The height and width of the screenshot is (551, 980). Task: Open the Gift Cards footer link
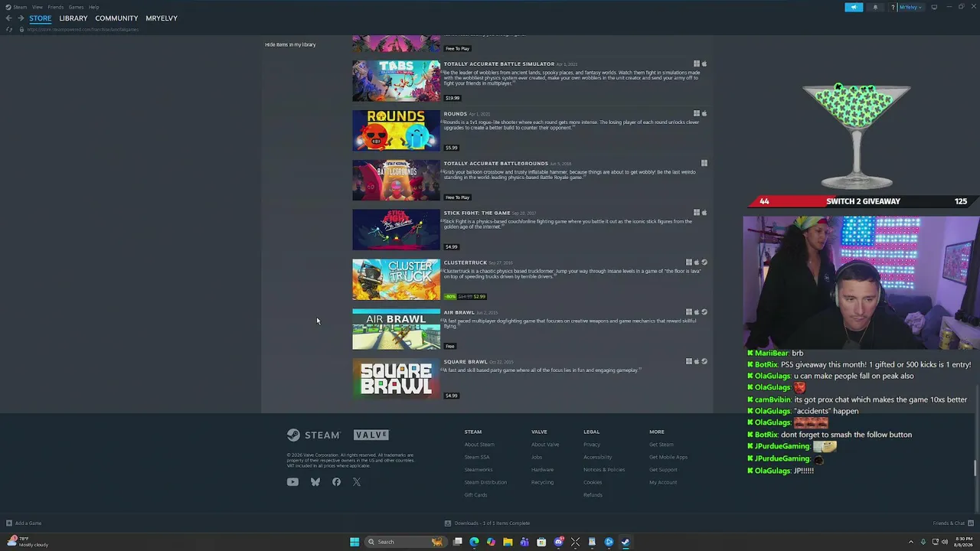point(475,495)
